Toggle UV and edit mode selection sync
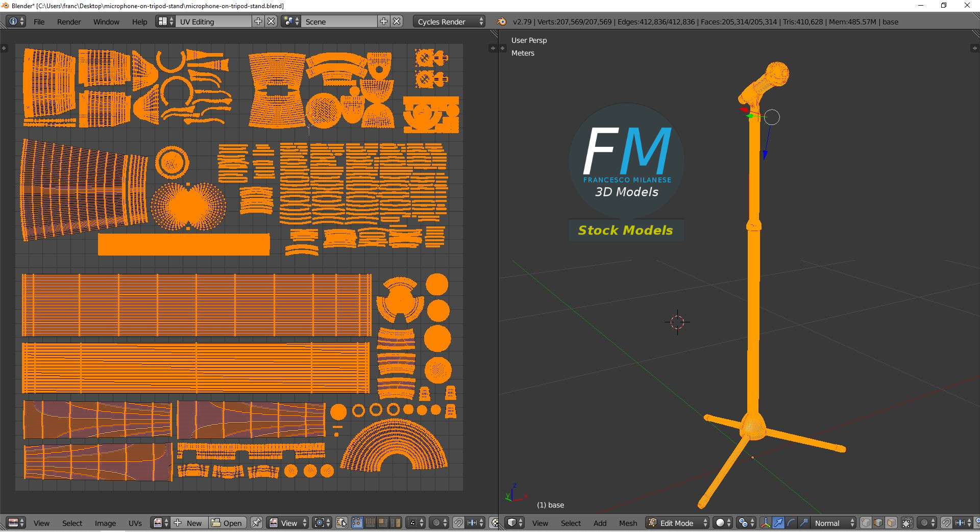980x532 pixels. (x=342, y=523)
